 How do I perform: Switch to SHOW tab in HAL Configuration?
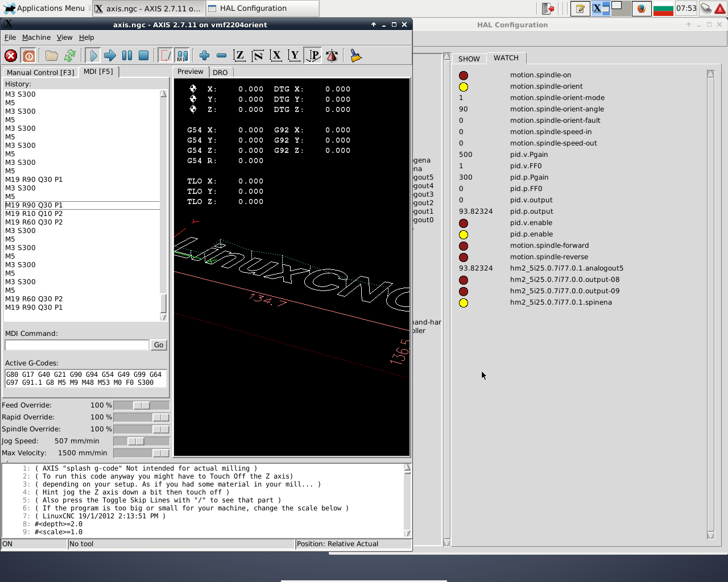pos(469,59)
